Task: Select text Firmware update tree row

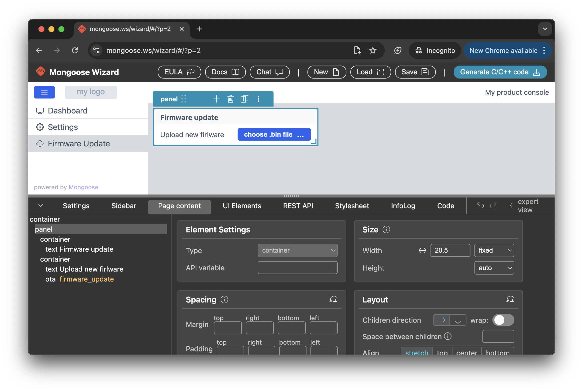Action: 79,249
